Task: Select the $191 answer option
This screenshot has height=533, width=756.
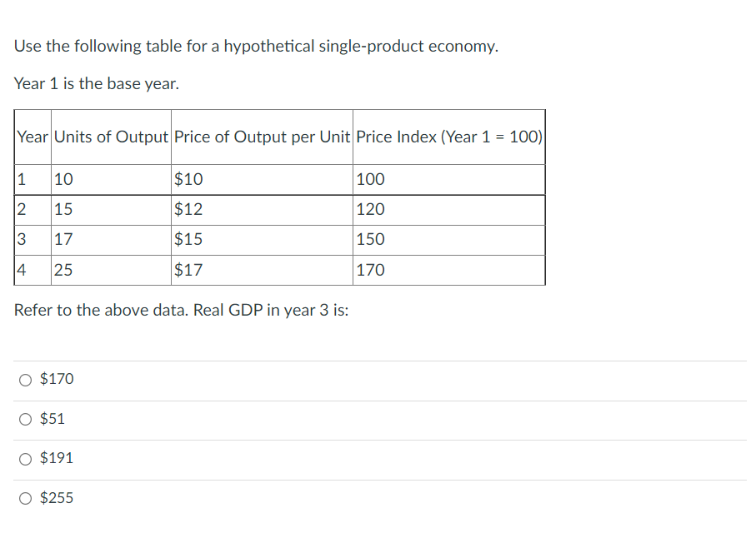Action: tap(25, 458)
